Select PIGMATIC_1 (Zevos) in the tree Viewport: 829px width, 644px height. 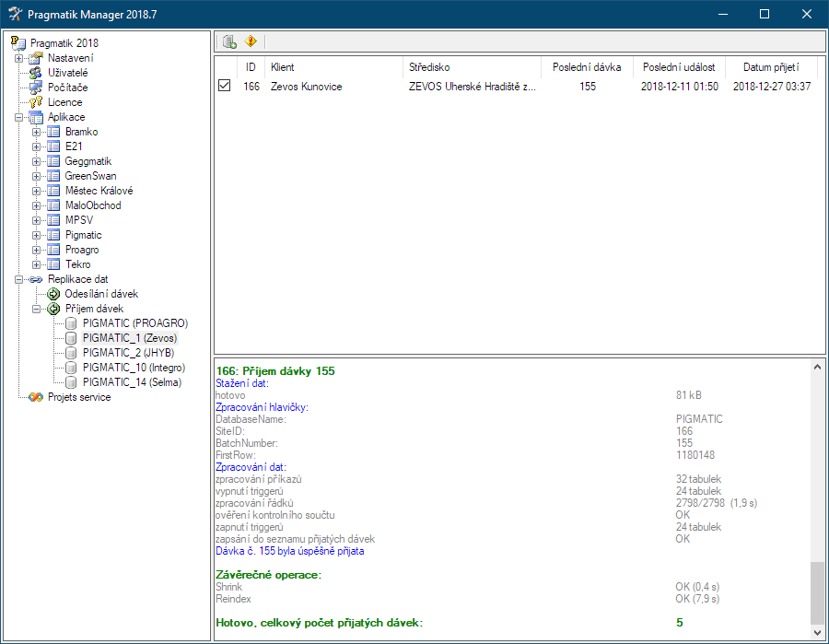click(x=130, y=338)
